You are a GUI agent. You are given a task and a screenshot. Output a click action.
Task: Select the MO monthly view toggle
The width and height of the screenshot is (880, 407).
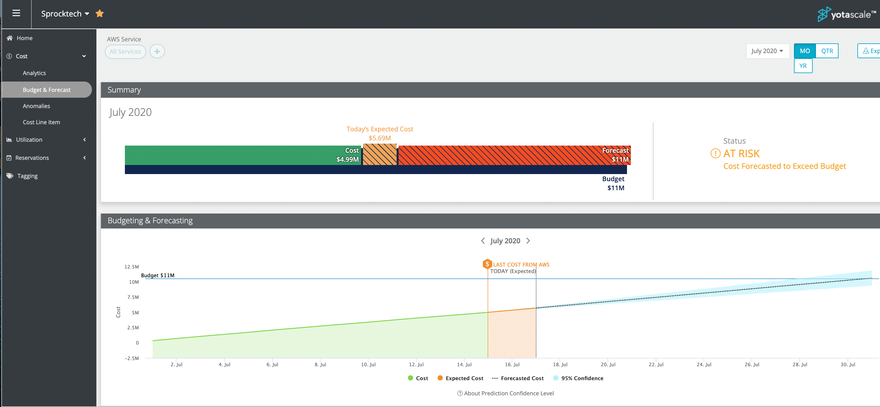[x=804, y=50]
